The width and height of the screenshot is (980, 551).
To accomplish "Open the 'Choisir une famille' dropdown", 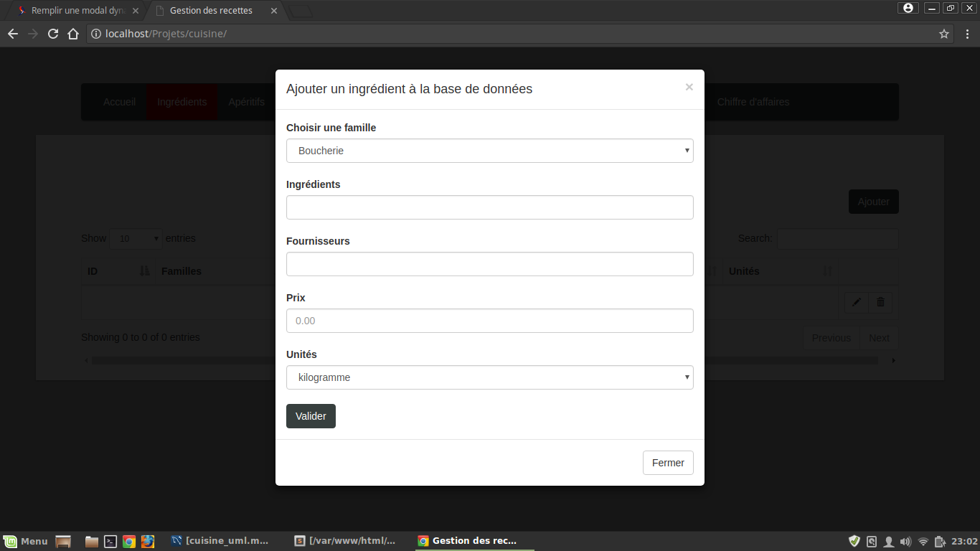I will [490, 151].
